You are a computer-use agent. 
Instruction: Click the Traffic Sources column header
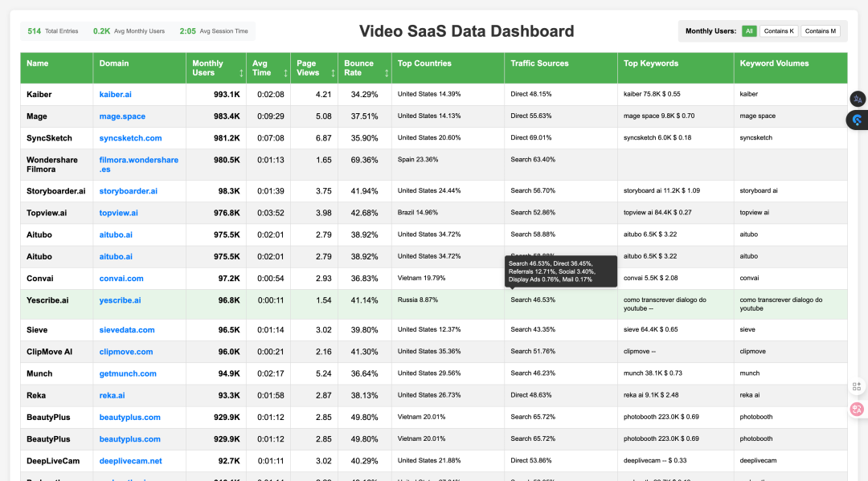[x=561, y=68]
